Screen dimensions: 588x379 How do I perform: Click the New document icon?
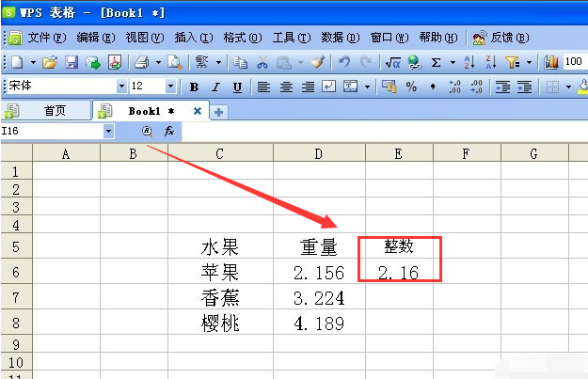click(17, 62)
